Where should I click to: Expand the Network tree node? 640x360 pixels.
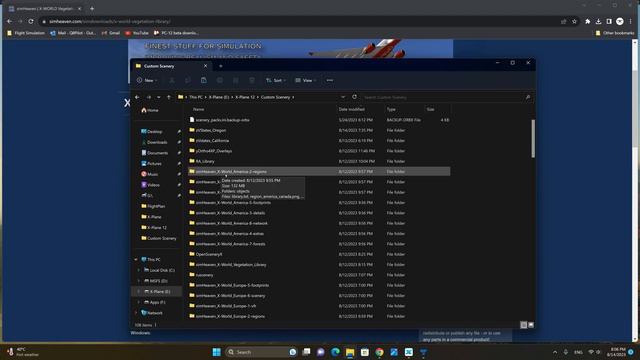(x=136, y=313)
